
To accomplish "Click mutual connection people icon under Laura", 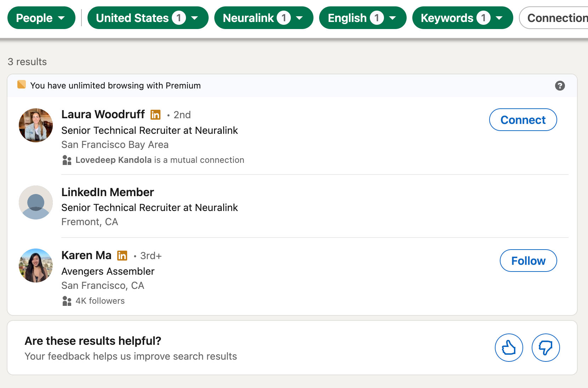I will pos(67,160).
